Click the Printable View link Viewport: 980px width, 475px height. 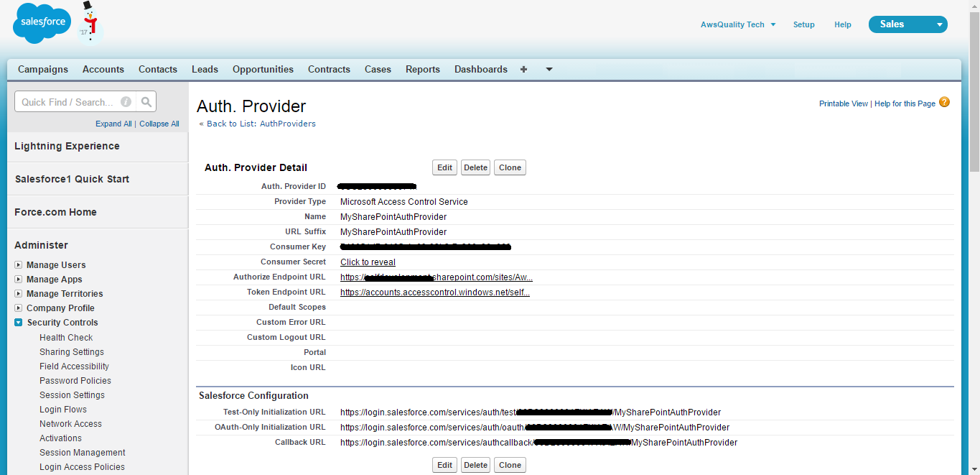pyautogui.click(x=844, y=103)
